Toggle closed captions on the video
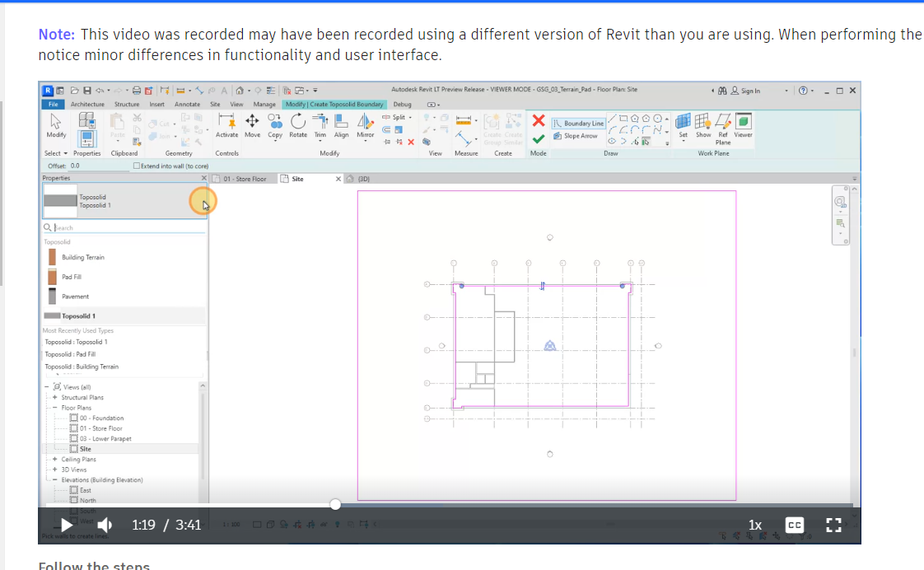Screen dimensions: 924x570 tap(794, 525)
